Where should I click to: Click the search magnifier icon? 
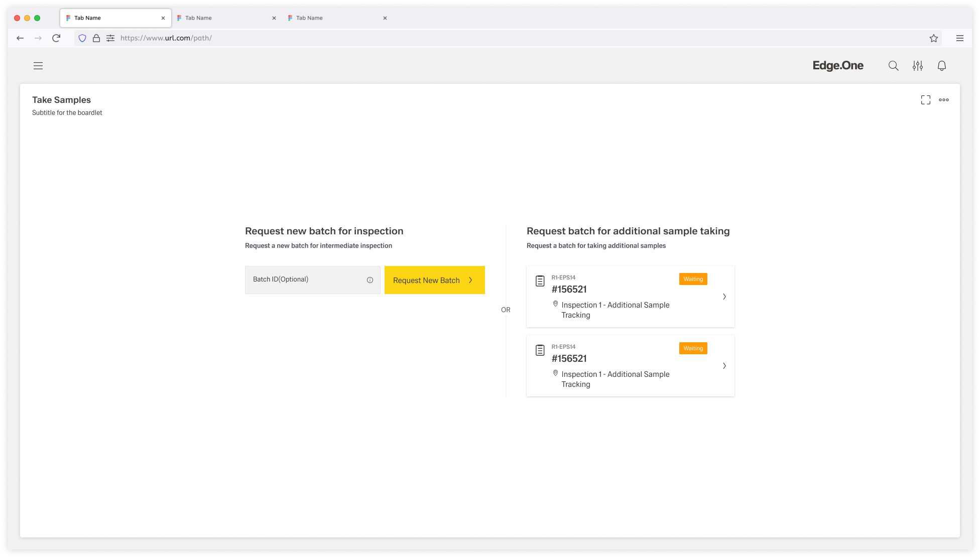coord(893,66)
